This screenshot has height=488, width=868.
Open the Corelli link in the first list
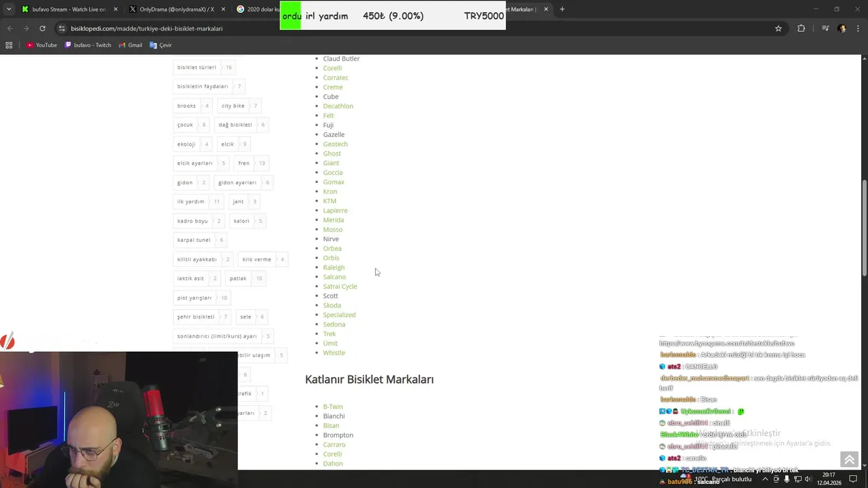coord(332,68)
